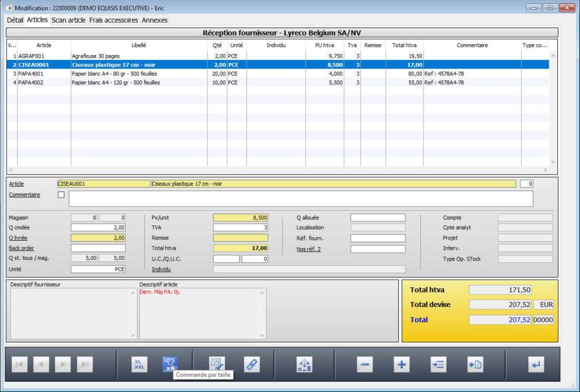
Task: Click the Unité PCE field
Action: pyautogui.click(x=98, y=269)
